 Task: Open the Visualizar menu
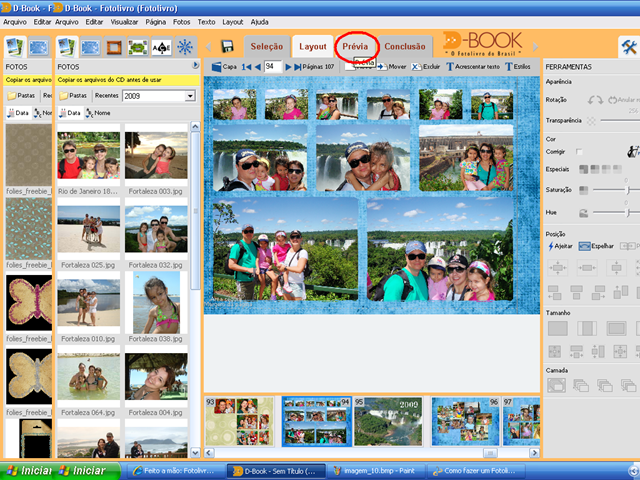(124, 22)
